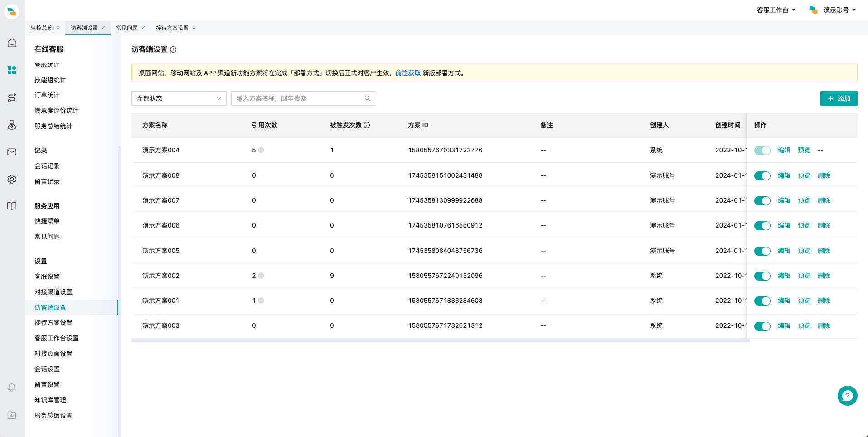Open the home icon in left rail
The height and width of the screenshot is (437, 868).
pos(12,43)
